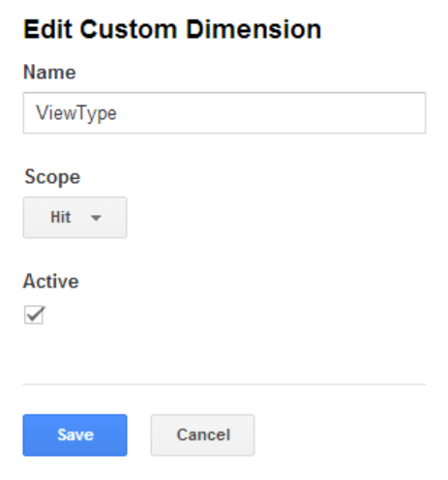Click the Save button
448x480 pixels.
pos(75,435)
